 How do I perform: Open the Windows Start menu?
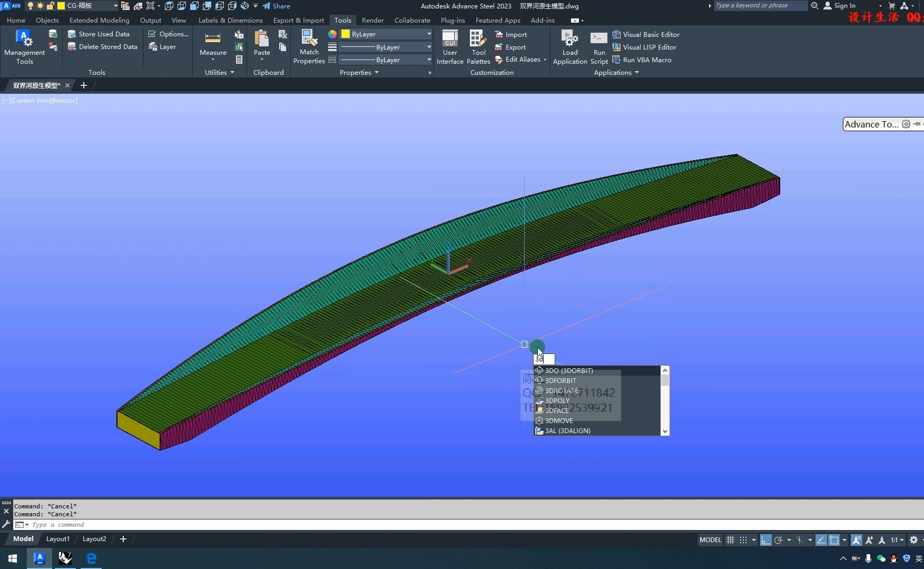(x=13, y=558)
